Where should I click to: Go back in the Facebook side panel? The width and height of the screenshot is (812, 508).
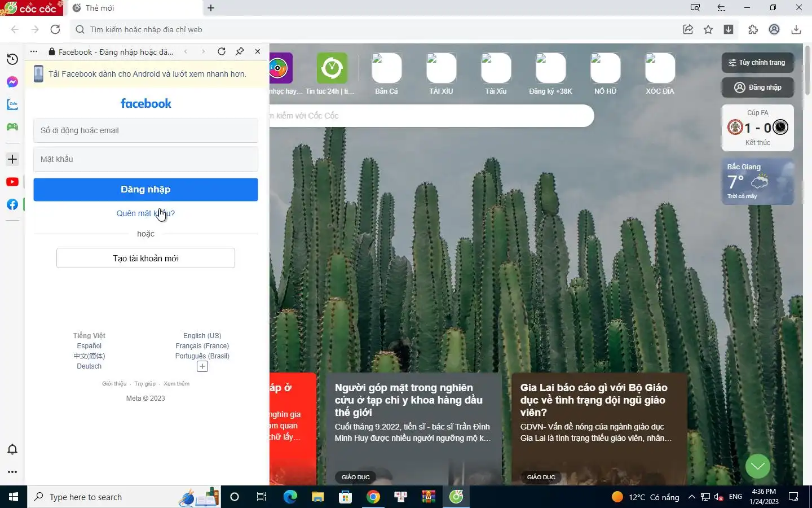186,51
